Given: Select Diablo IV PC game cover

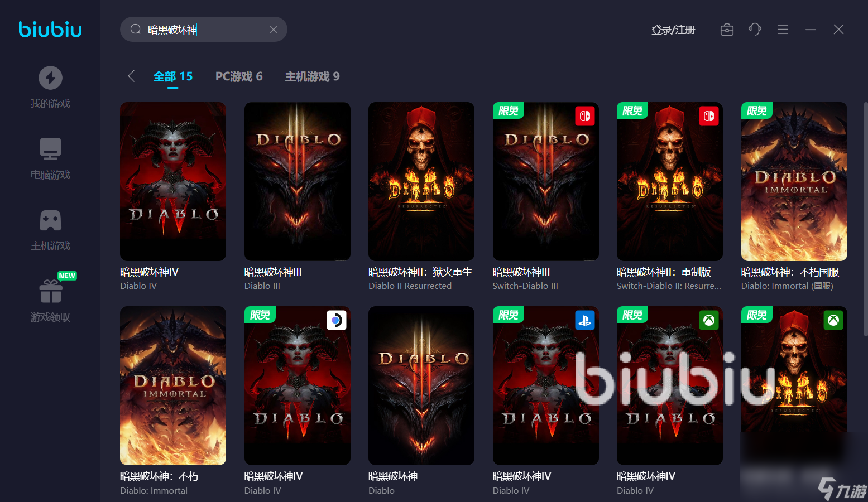Looking at the screenshot, I should [173, 181].
